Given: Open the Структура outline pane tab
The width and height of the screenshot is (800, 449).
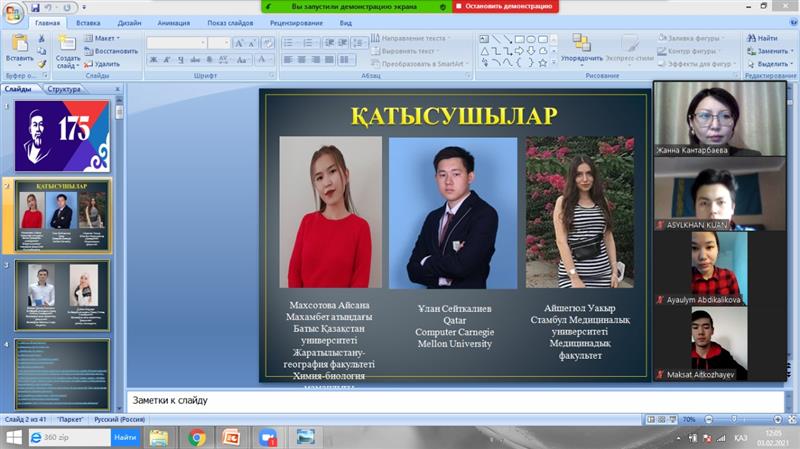Looking at the screenshot, I should point(63,89).
